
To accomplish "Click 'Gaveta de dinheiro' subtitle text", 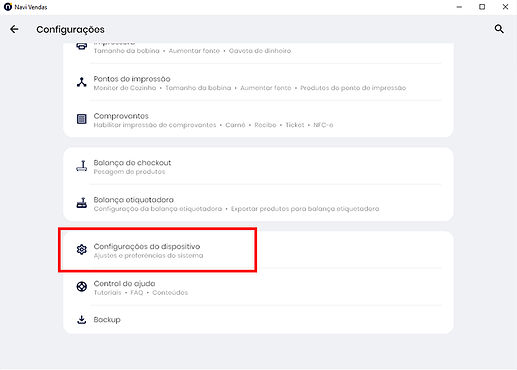I will click(260, 51).
